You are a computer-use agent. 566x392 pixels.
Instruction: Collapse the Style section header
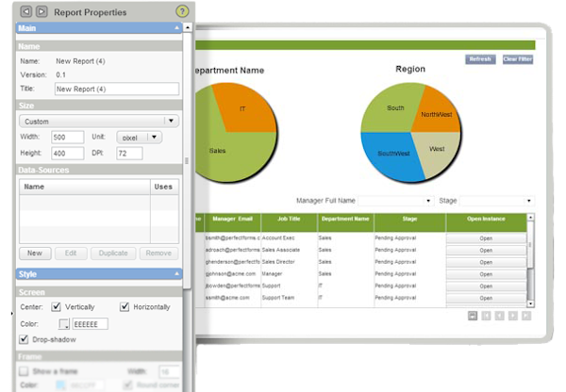pyautogui.click(x=99, y=274)
